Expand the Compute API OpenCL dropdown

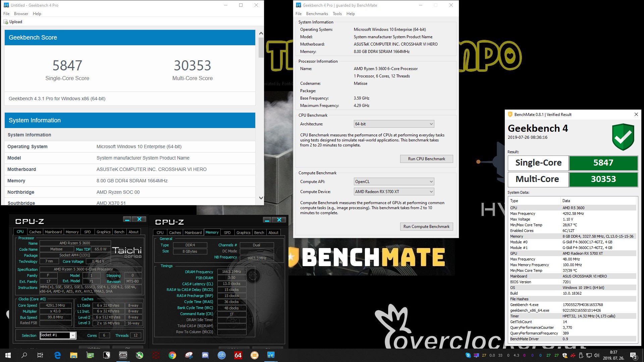click(x=394, y=182)
